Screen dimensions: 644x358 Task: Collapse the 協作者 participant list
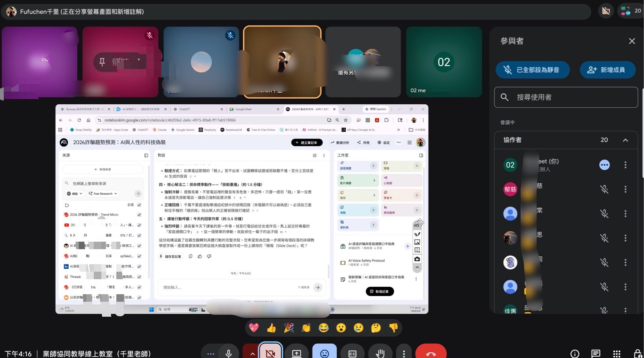pyautogui.click(x=625, y=140)
